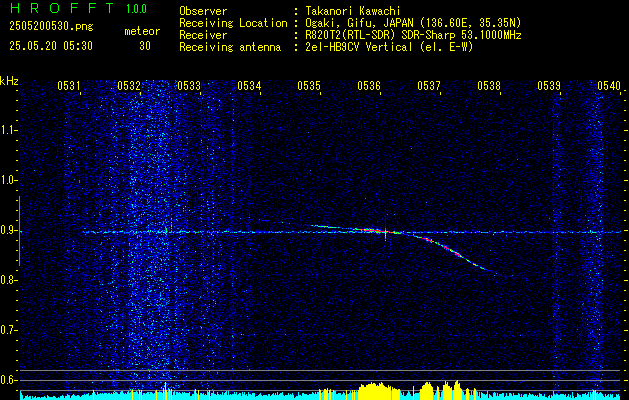Click the red burst on carrier near 0532
Viewport: 629px width, 400px height.
pyautogui.click(x=166, y=230)
